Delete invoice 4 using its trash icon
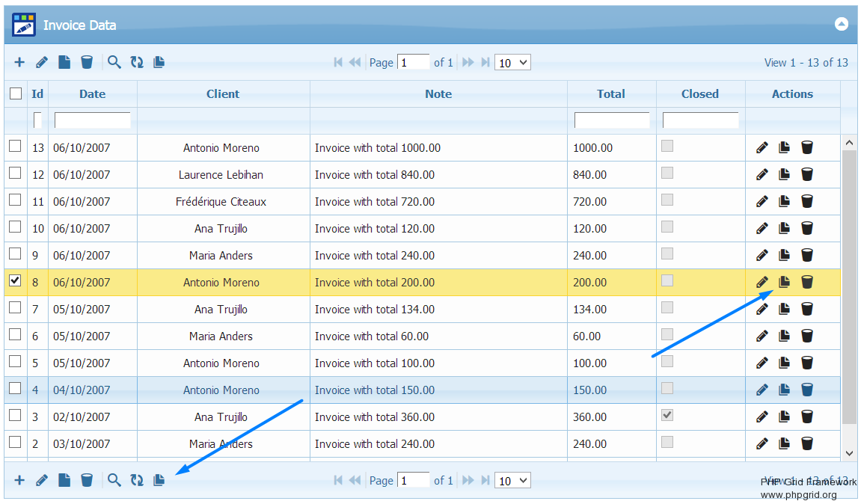Viewport: 861px width, 504px height. click(807, 390)
